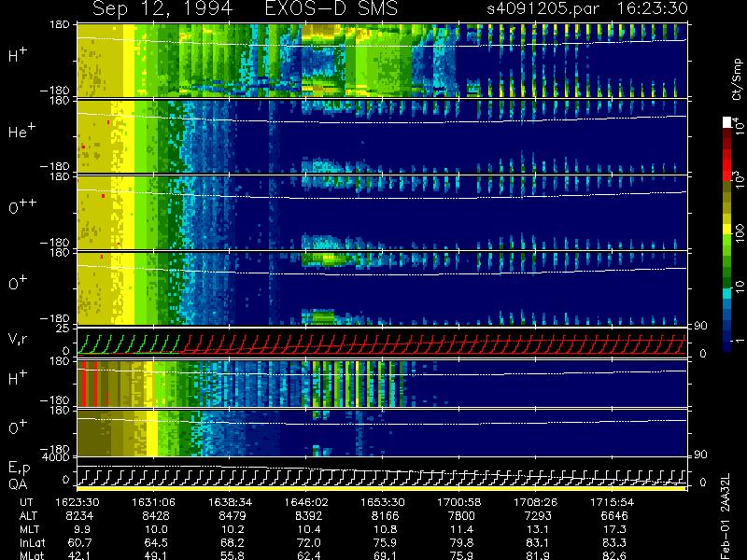Viewport: 747px width, 560px height.
Task: Click the ALT value "8479"
Action: (232, 516)
